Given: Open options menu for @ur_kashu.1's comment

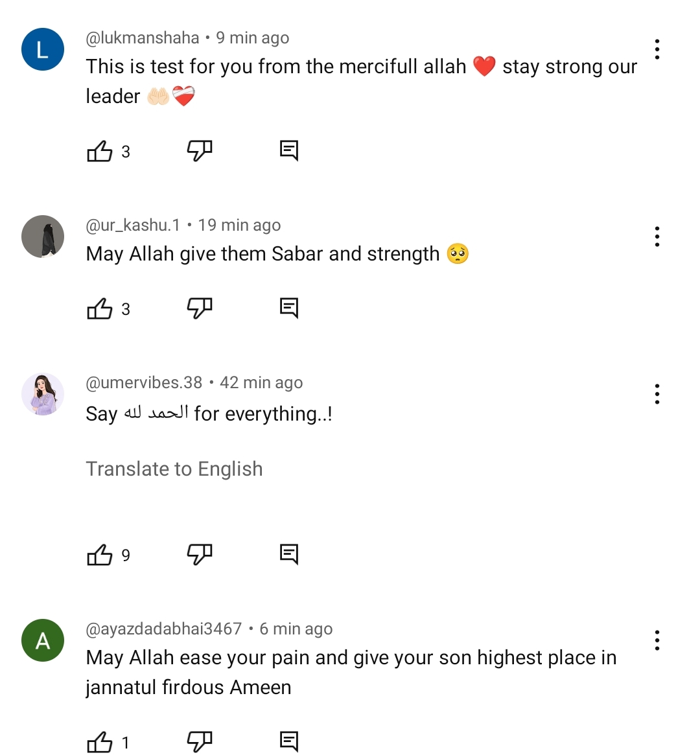Looking at the screenshot, I should 657,237.
